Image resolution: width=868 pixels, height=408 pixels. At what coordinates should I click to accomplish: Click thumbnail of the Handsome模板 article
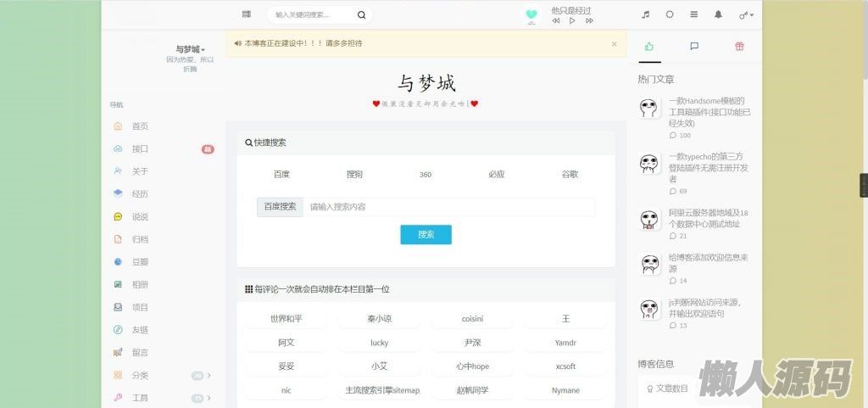[x=648, y=108]
